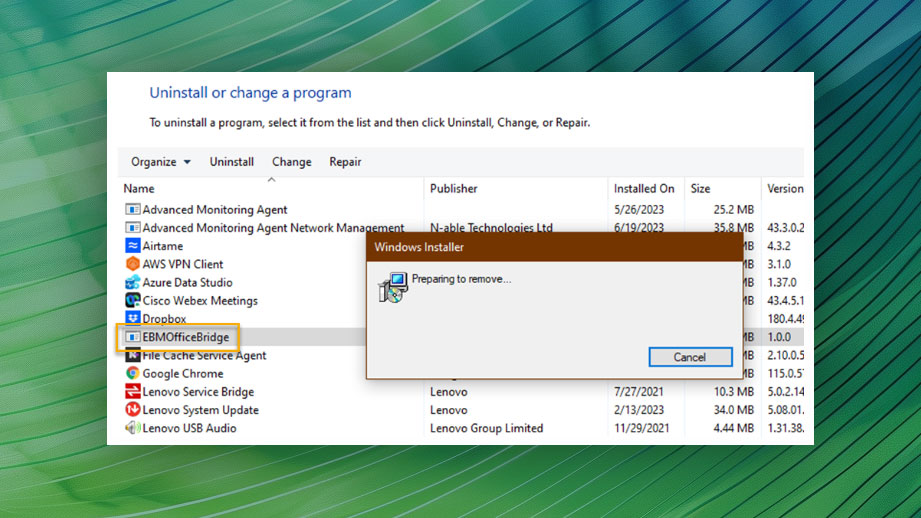Click the Lenovo Group Limited publisher cell
This screenshot has height=518, width=921.
(486, 428)
